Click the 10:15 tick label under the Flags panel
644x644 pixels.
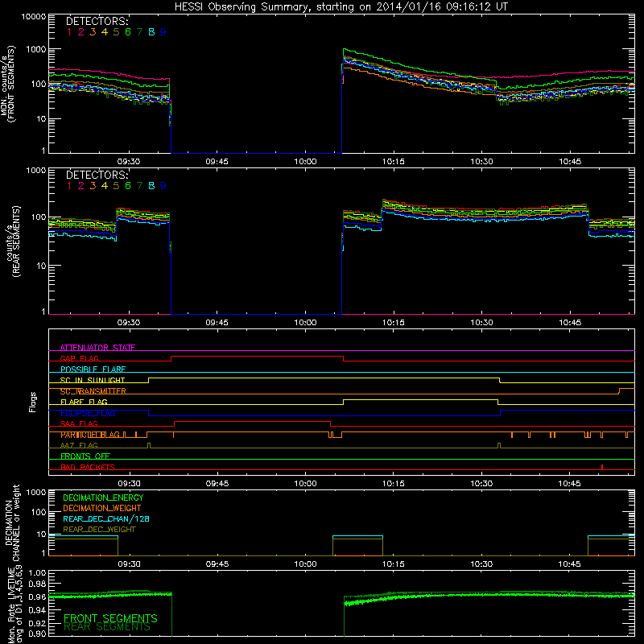394,484
